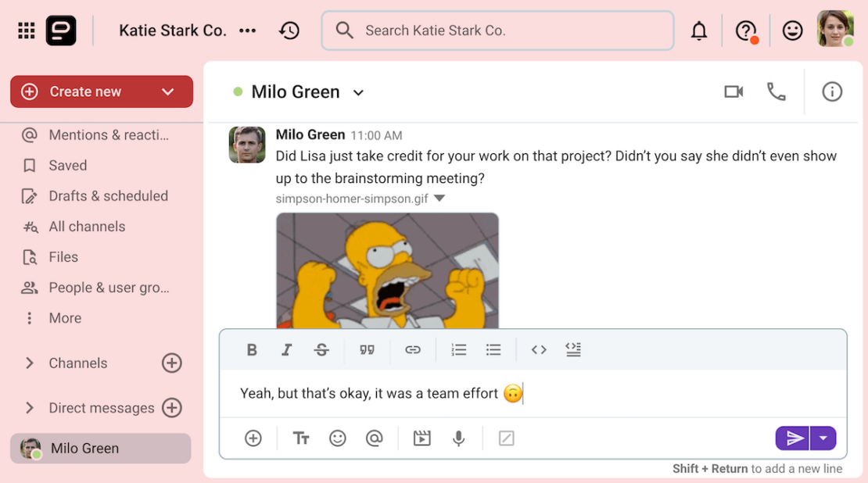Send the message with purple button
Screen dimensions: 868x483
(793, 438)
